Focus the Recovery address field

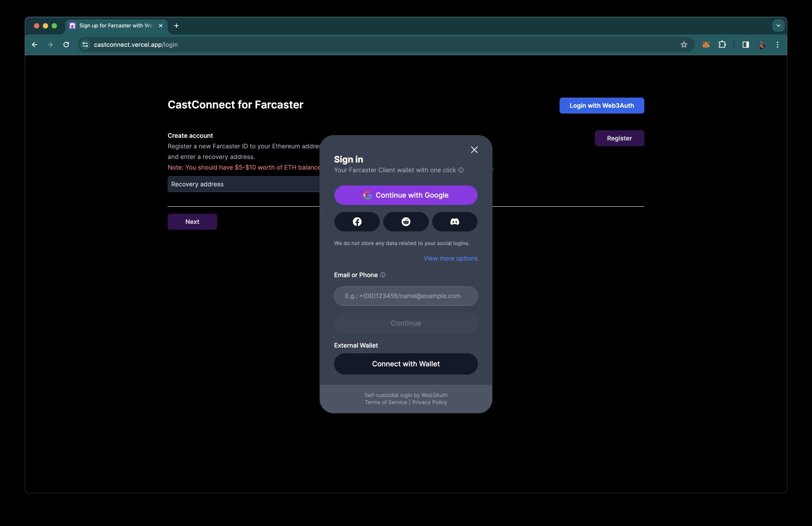coord(244,184)
